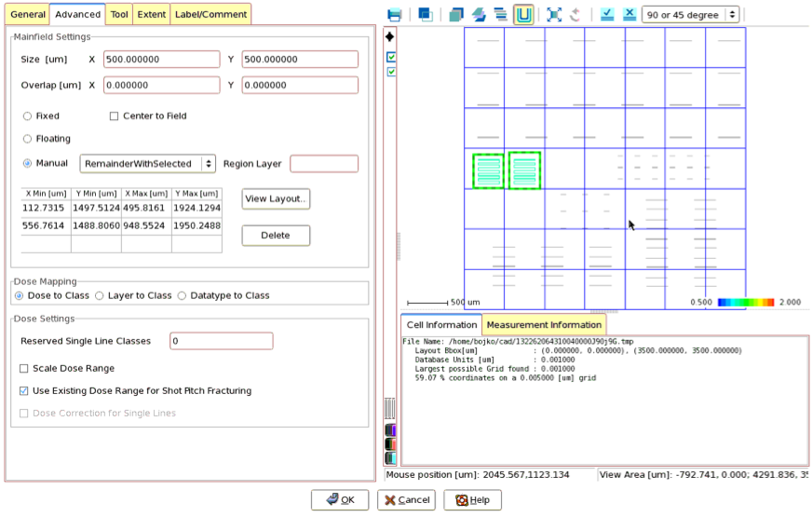
Task: Click the Y Max [um] column header
Action: point(196,193)
